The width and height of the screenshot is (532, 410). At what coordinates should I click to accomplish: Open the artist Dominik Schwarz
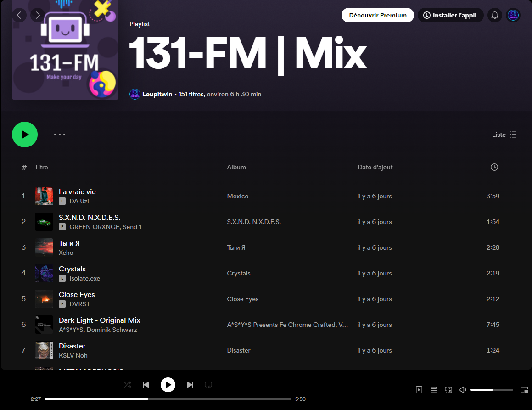(112, 330)
